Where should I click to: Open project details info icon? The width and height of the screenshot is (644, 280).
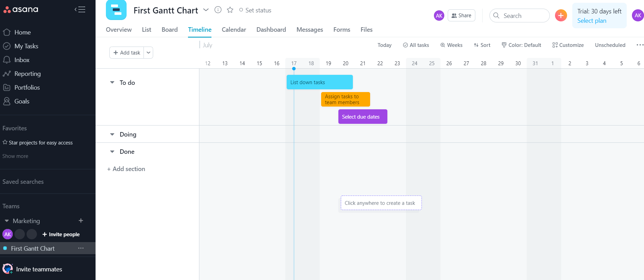tap(218, 10)
